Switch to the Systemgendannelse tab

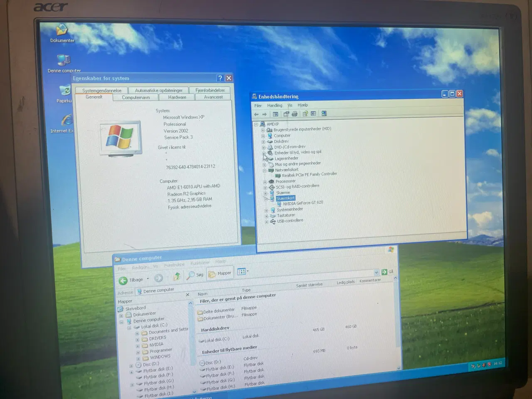pos(102,90)
